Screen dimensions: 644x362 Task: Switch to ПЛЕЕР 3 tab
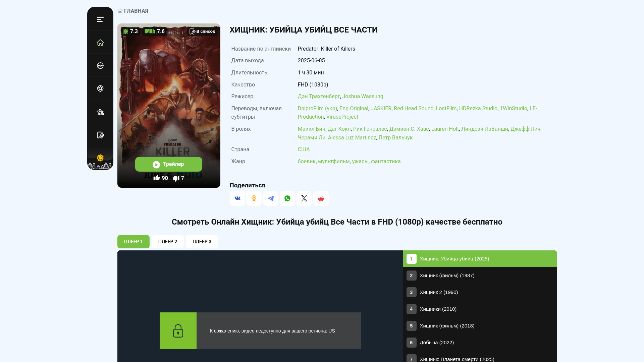202,242
